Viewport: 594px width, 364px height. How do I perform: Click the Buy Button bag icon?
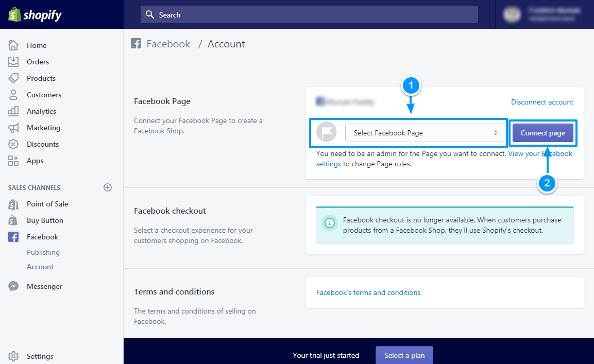(x=13, y=220)
